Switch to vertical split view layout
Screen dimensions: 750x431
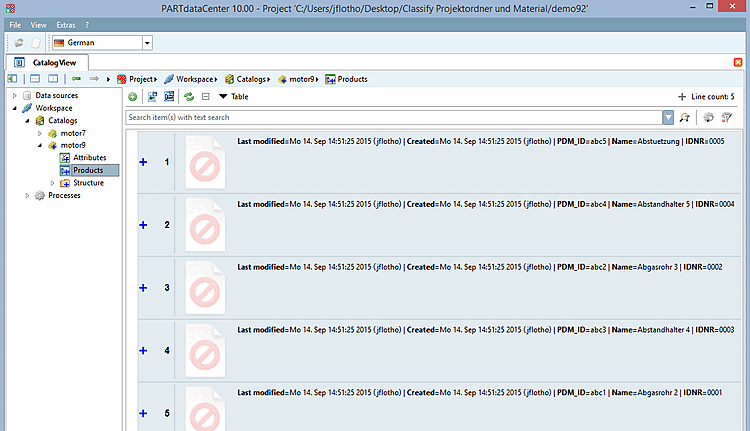[53, 79]
